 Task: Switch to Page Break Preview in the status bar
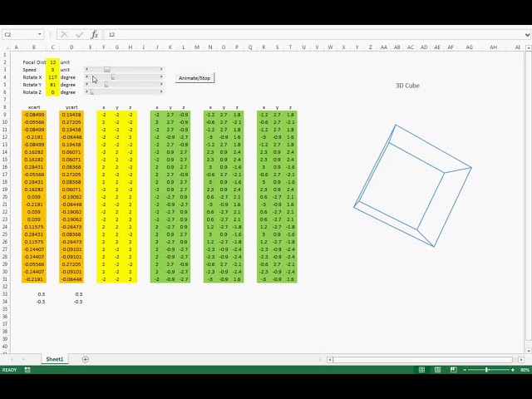pos(453,370)
